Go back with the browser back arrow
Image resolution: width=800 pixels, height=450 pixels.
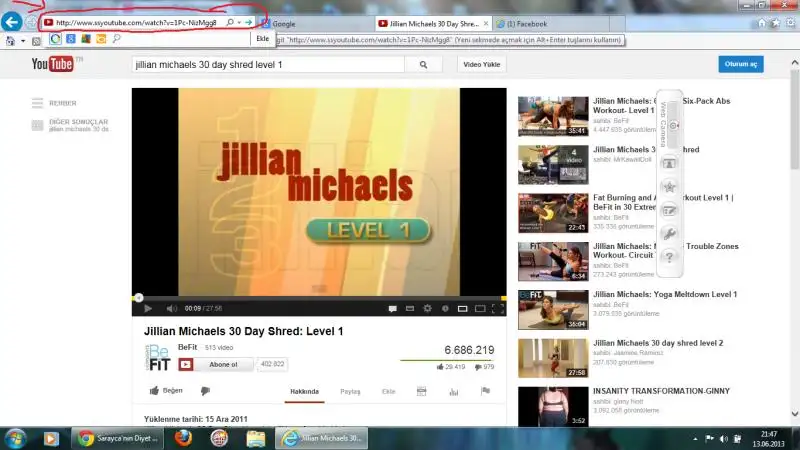coord(13,21)
